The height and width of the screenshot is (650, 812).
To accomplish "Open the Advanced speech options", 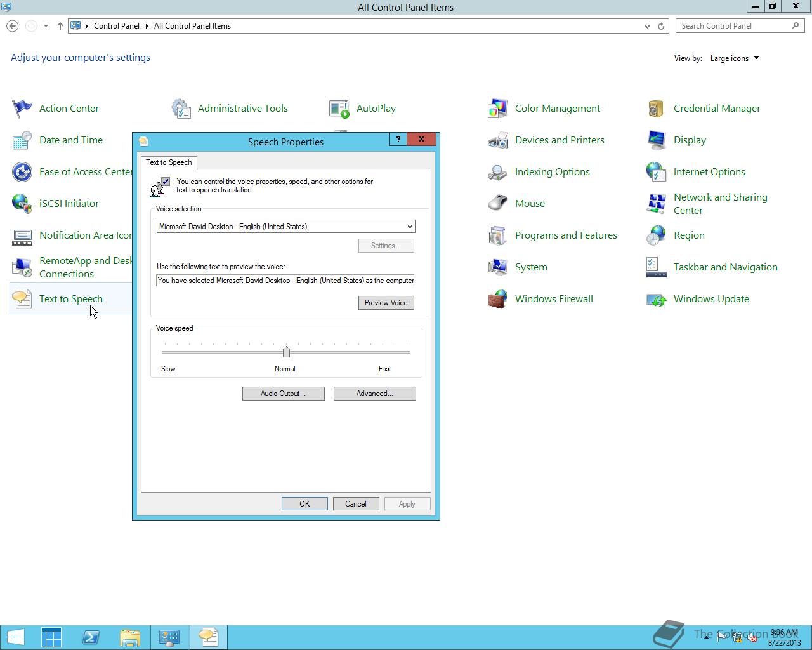I will click(374, 394).
